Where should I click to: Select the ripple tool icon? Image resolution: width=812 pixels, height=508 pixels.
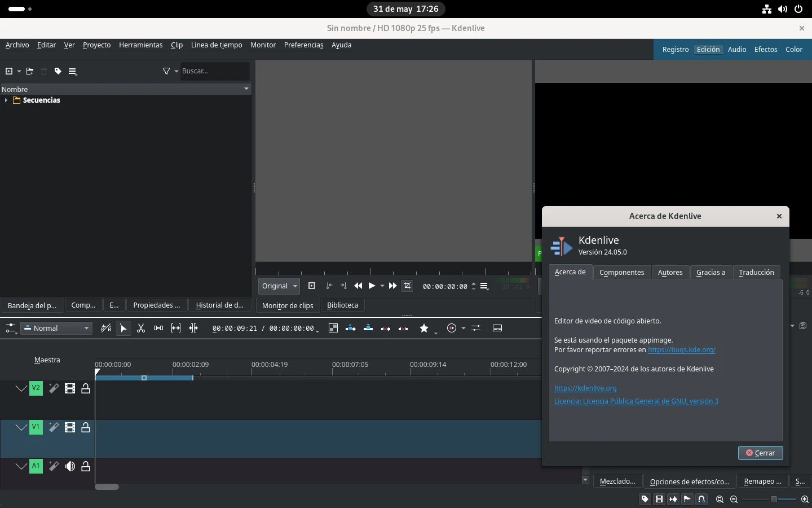[x=193, y=328]
